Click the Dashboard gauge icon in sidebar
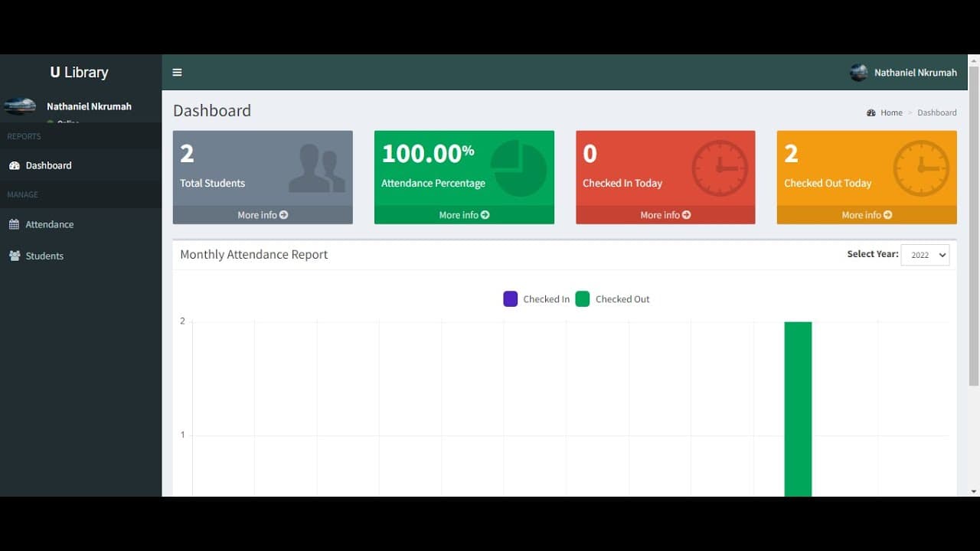The height and width of the screenshot is (551, 980). pyautogui.click(x=14, y=165)
